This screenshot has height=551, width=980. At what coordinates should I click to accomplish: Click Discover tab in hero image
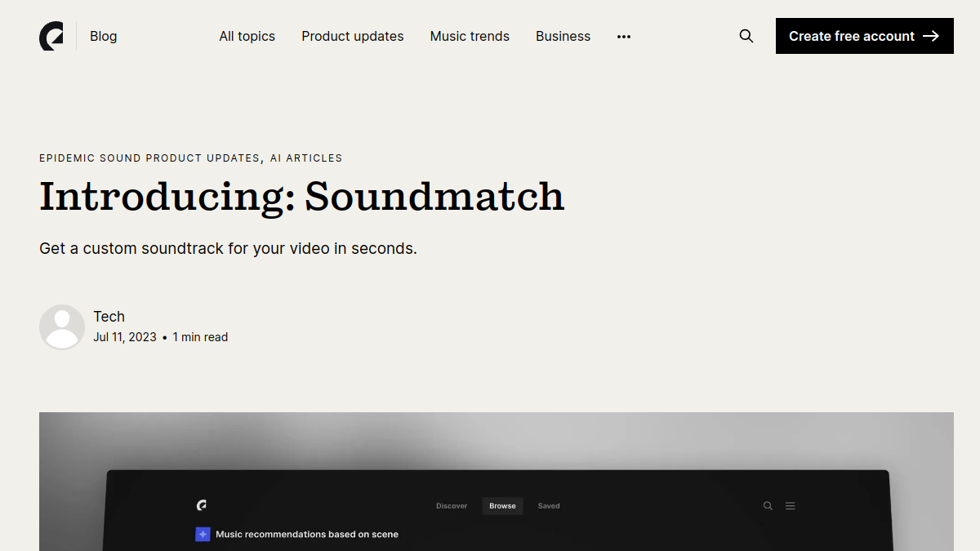click(452, 506)
